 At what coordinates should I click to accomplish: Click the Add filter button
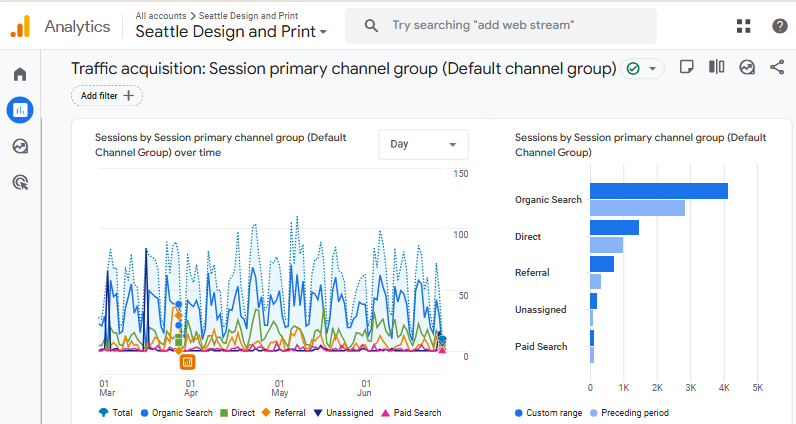click(x=107, y=96)
